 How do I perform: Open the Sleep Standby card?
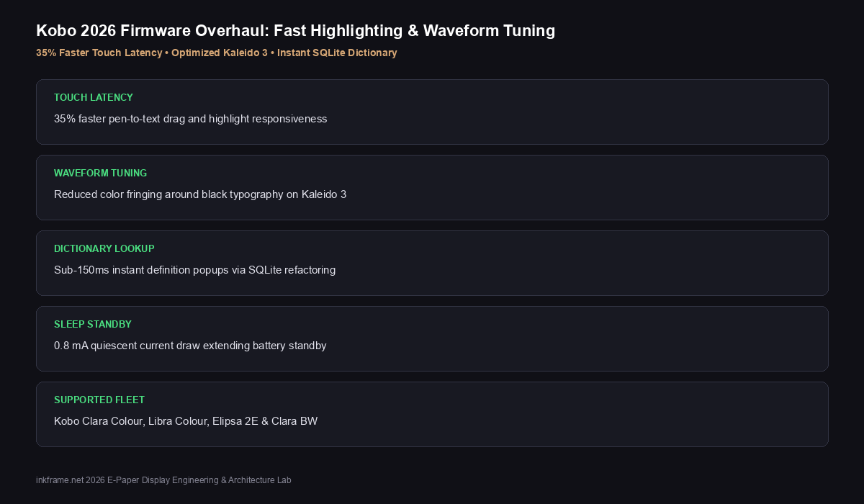tap(432, 338)
